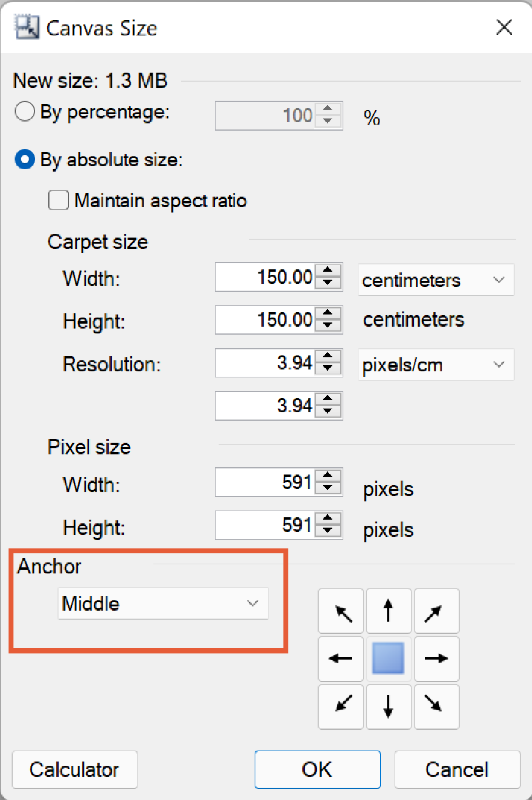Anchor image to right side arrow

click(x=436, y=658)
